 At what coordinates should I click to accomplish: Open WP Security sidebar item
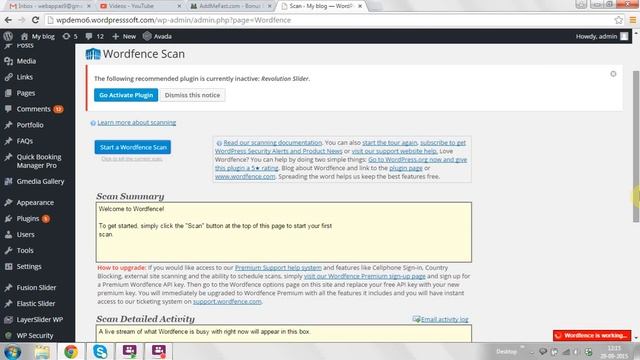pyautogui.click(x=35, y=336)
